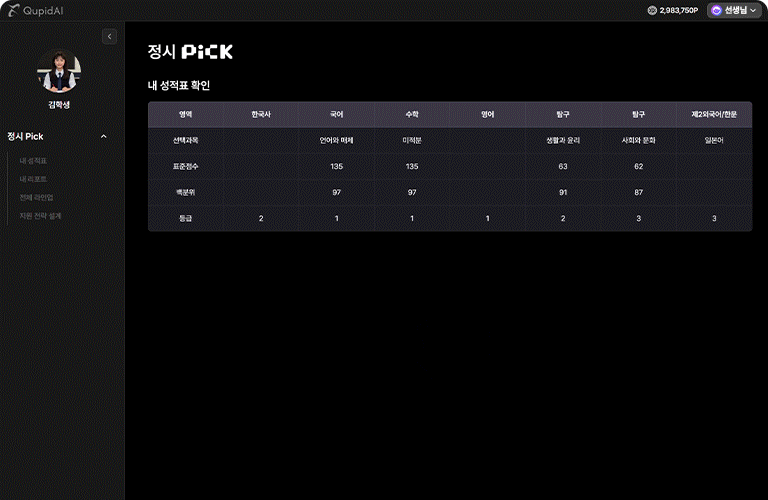Select the 사회와 문화 subject cell

pyautogui.click(x=638, y=140)
